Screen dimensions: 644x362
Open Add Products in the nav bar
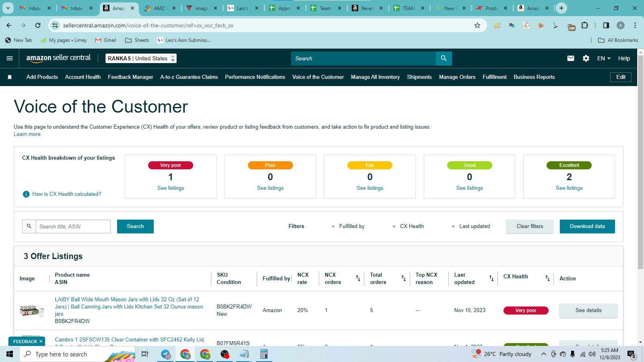pyautogui.click(x=42, y=77)
